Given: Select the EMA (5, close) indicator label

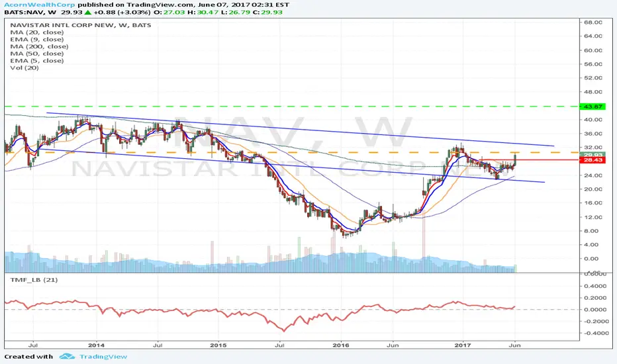Looking at the screenshot, I should coord(37,61).
